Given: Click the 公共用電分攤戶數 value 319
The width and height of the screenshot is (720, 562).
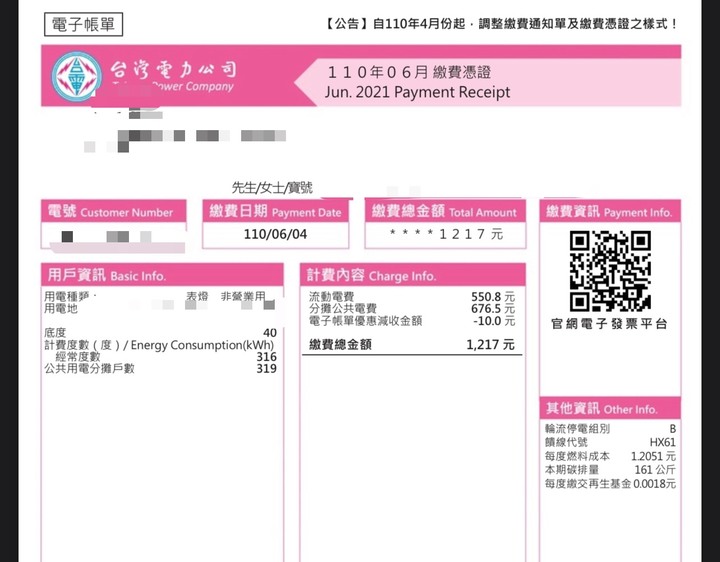Looking at the screenshot, I should coord(267,368).
